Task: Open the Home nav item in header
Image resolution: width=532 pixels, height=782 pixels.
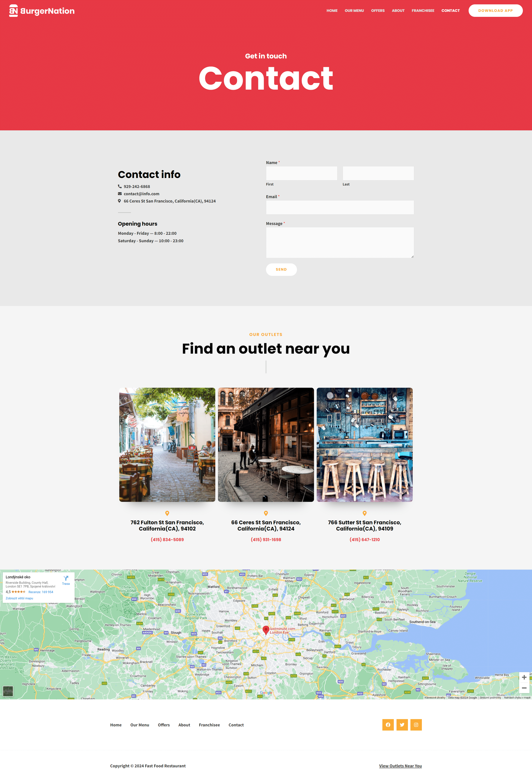Action: (x=332, y=10)
